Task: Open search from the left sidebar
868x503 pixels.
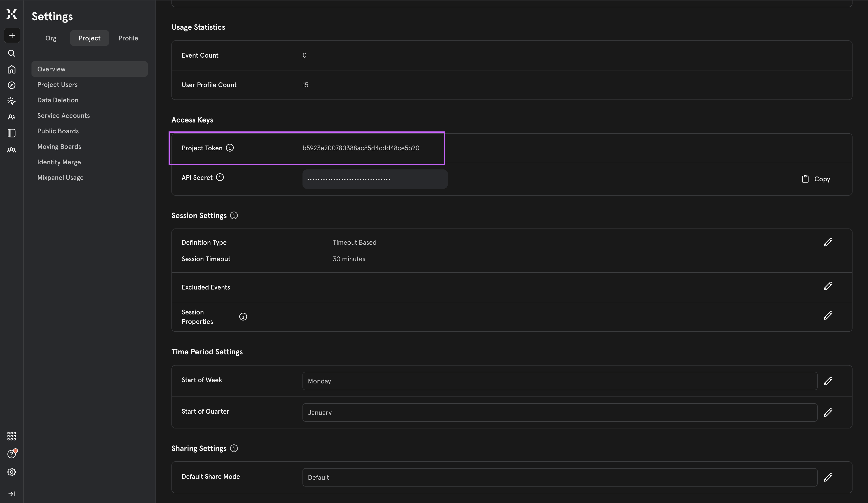Action: (12, 53)
